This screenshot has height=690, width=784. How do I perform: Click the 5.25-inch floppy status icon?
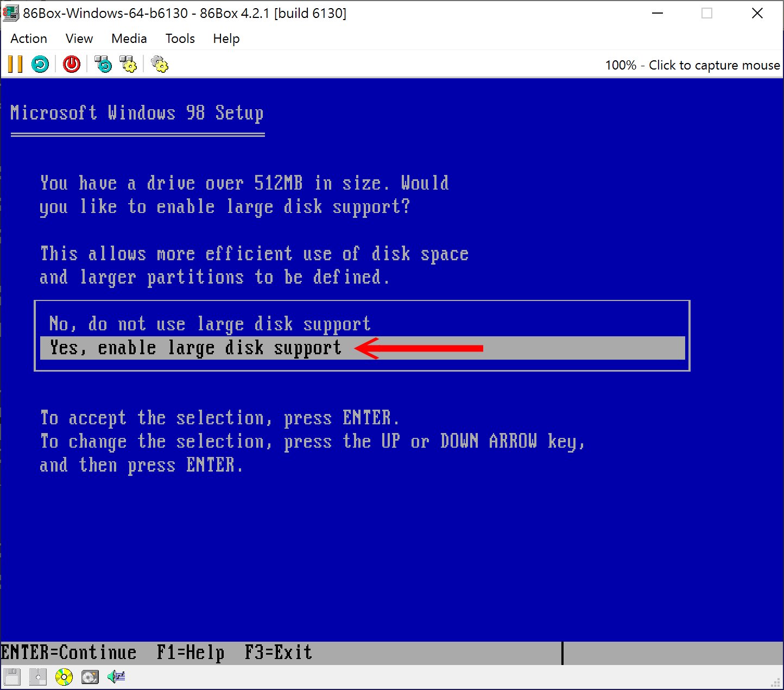tap(38, 677)
